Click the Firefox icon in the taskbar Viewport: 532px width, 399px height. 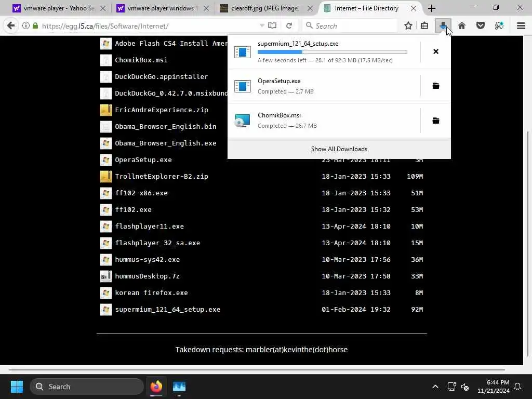point(156,387)
